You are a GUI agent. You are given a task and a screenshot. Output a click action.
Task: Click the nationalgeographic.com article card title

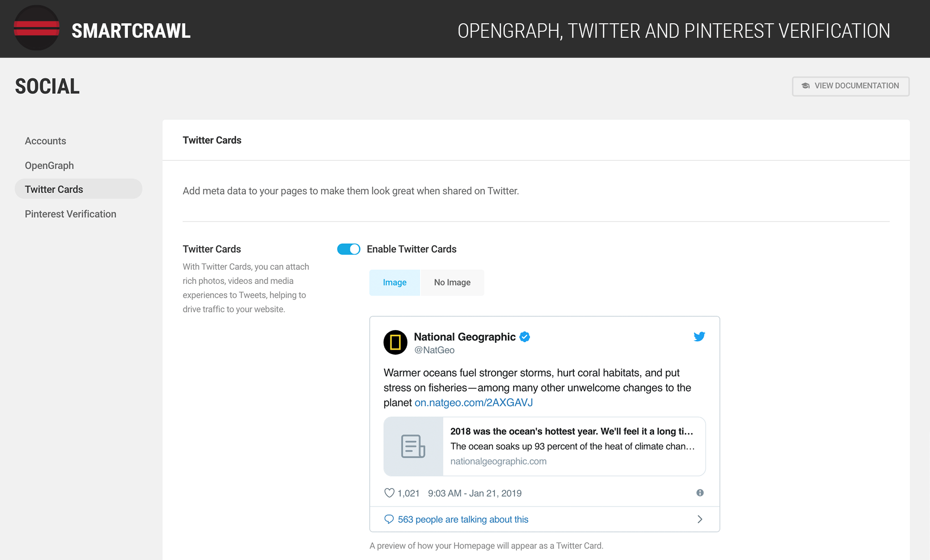pos(571,431)
